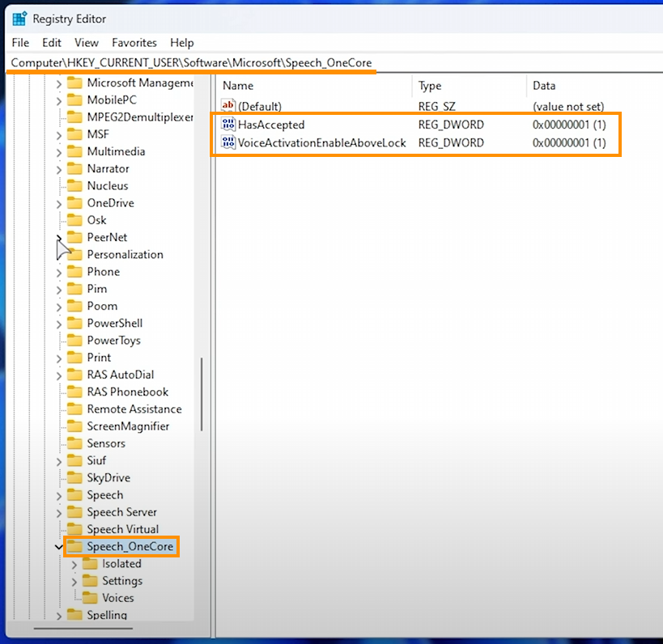Click the tree pane horizontal scrollbar thumb
Screen dimensions: 663x644
point(83,629)
